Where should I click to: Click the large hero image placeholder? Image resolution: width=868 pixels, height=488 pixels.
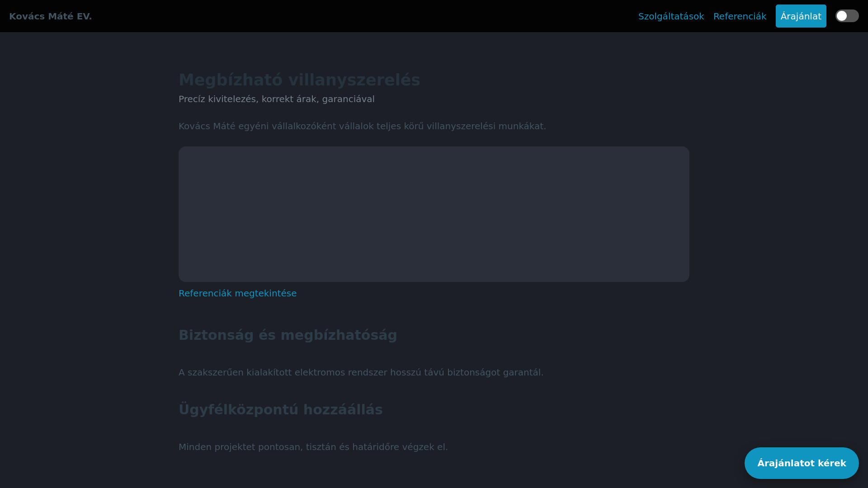click(x=434, y=214)
